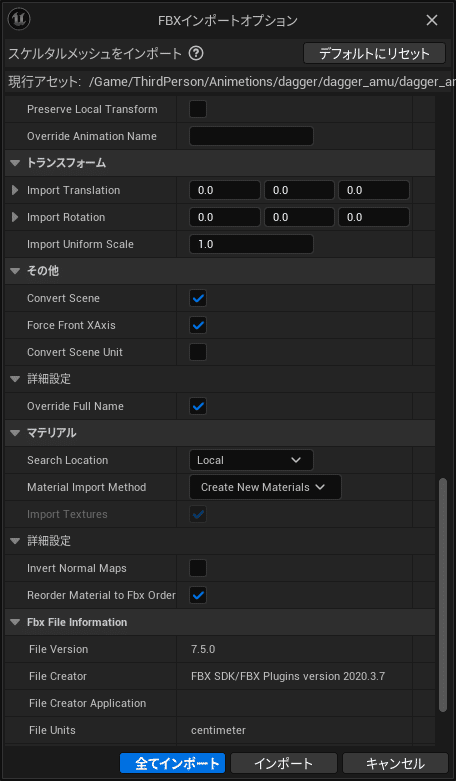Click the Override Animation Name text field
Screen dimensions: 456x781
pyautogui.click(x=251, y=136)
